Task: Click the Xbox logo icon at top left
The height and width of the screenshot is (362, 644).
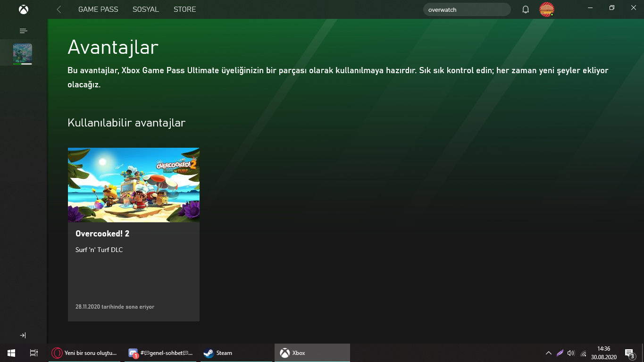Action: [23, 9]
